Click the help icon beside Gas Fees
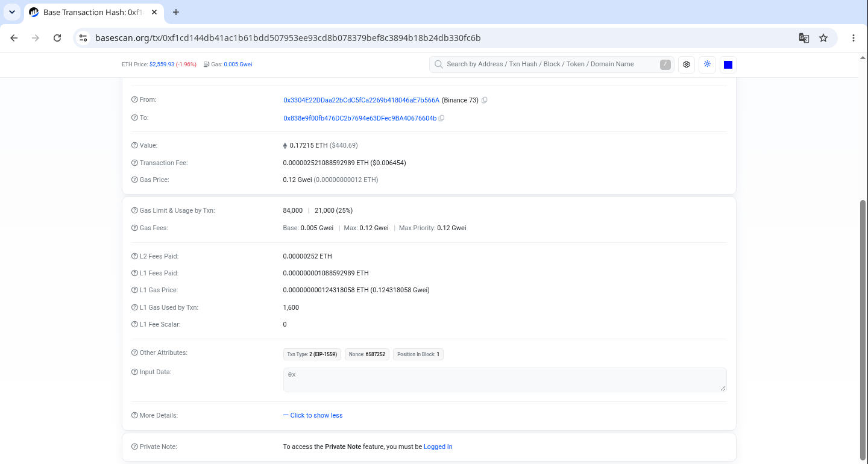 (134, 228)
